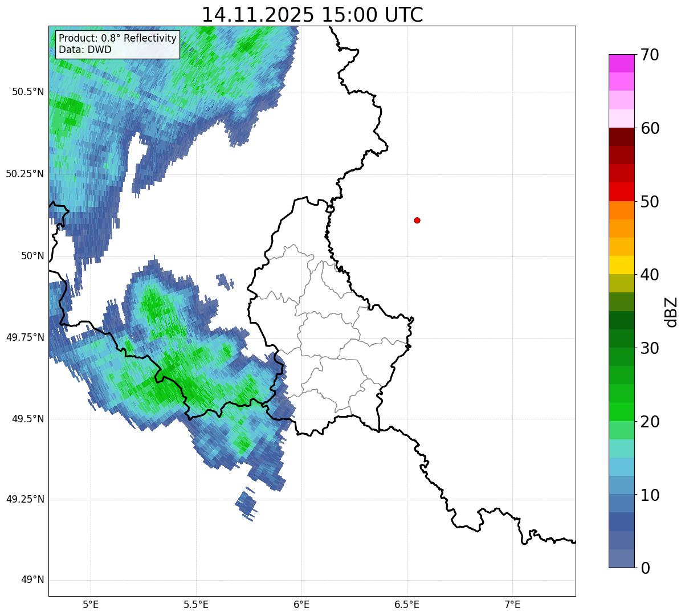
Task: Click the dBZ colorbar axis label
Action: click(672, 312)
